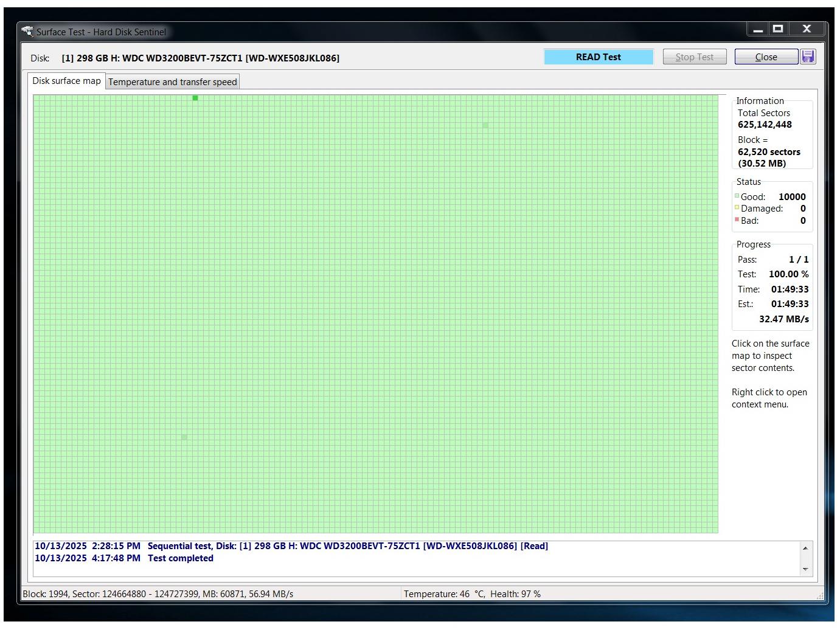Inspect the dark green block on the surface map
840x630 pixels.
(x=195, y=98)
